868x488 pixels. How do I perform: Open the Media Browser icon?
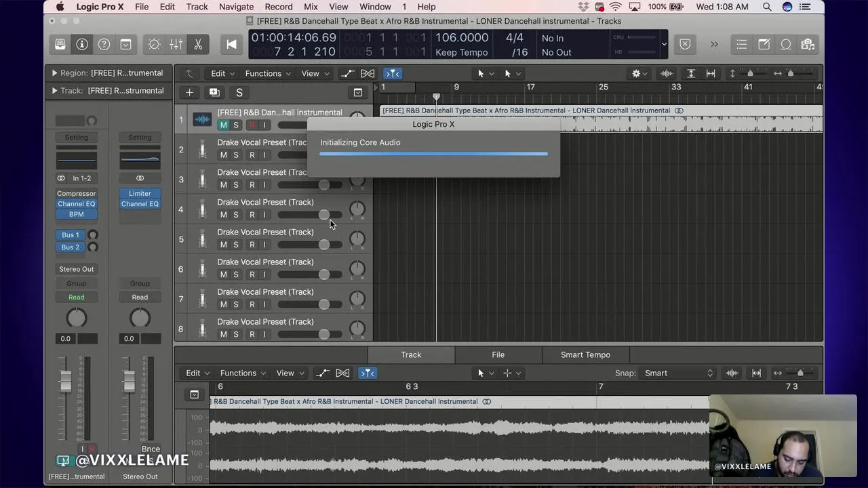click(808, 45)
